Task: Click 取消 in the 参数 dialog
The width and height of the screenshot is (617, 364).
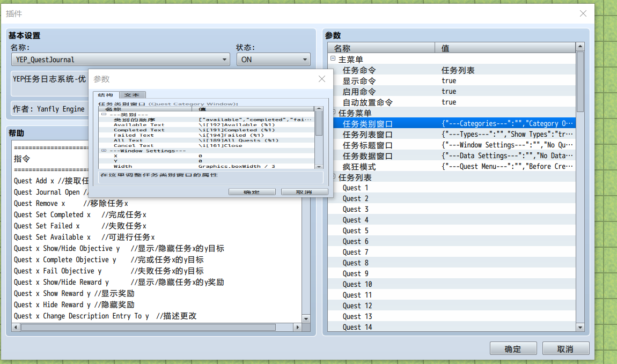Action: pos(304,192)
